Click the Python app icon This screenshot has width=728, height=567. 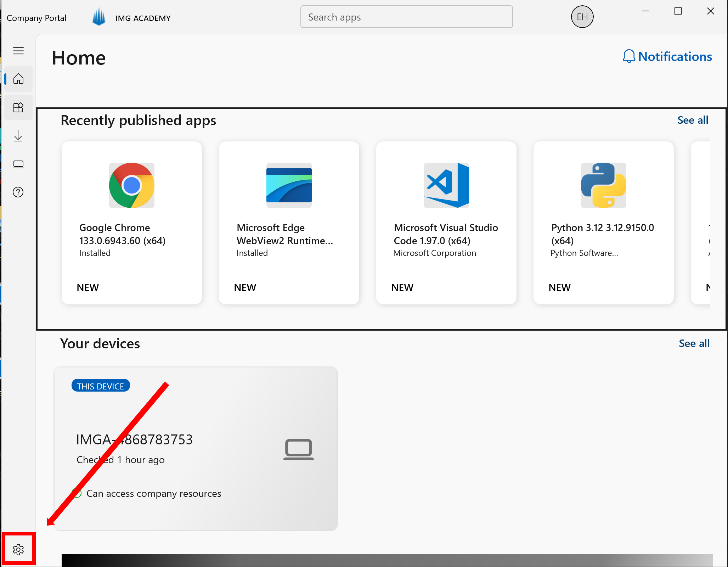point(604,185)
